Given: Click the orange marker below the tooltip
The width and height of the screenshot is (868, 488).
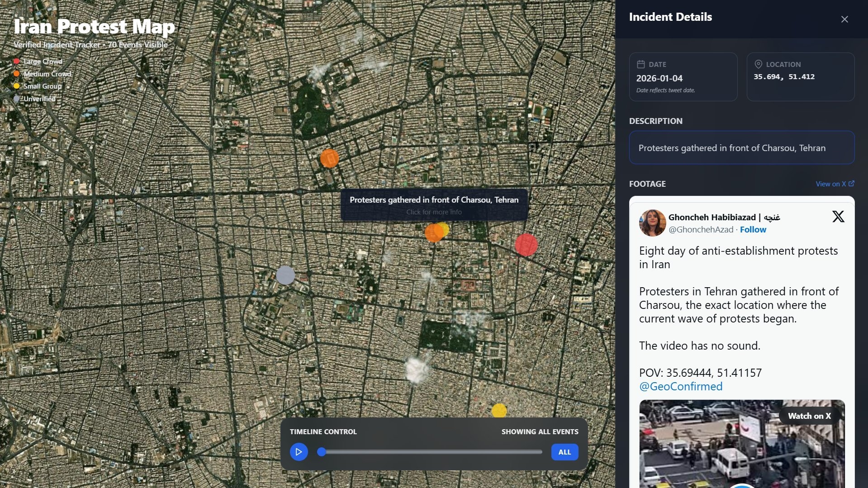Looking at the screenshot, I should (x=433, y=233).
